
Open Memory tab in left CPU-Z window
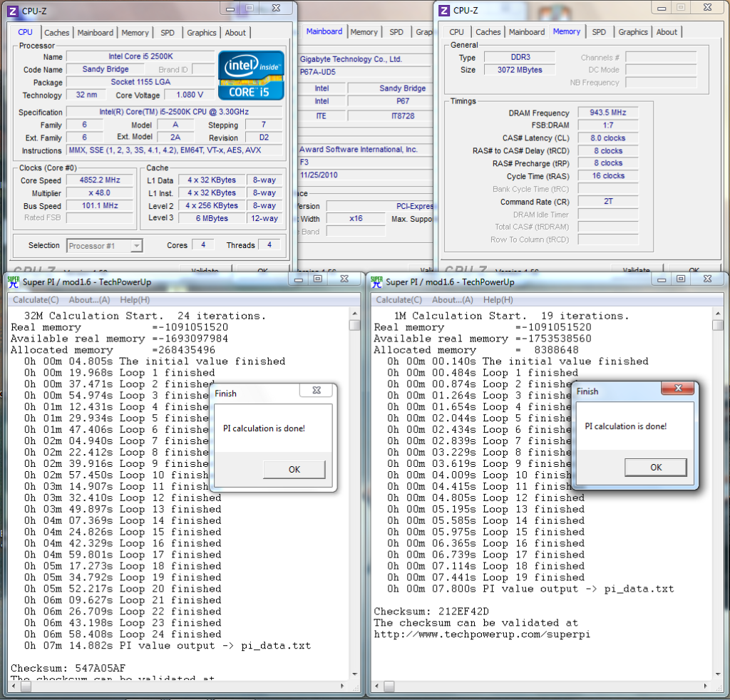[x=135, y=33]
